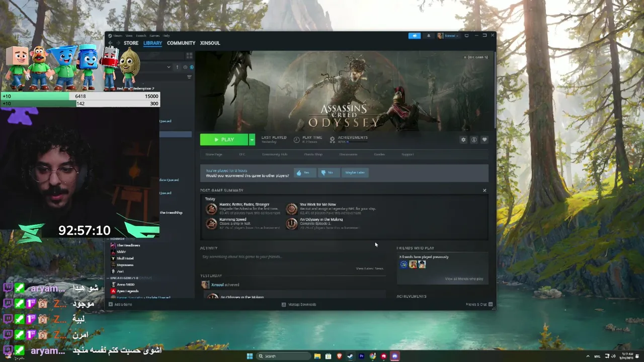Open Discord from the taskbar

[x=394, y=356]
